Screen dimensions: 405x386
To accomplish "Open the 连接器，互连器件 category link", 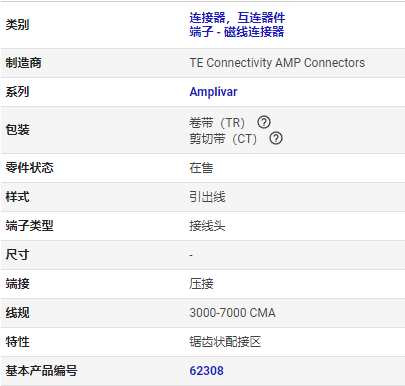I will [237, 17].
